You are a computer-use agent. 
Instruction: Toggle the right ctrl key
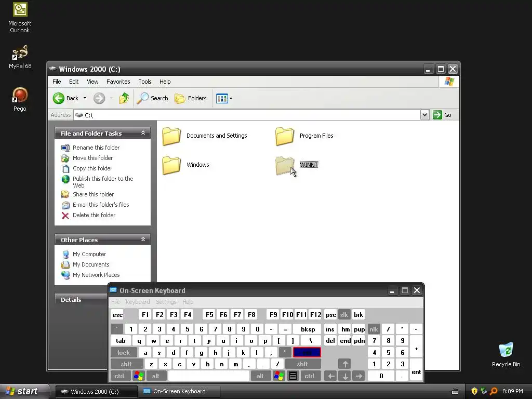tap(310, 376)
